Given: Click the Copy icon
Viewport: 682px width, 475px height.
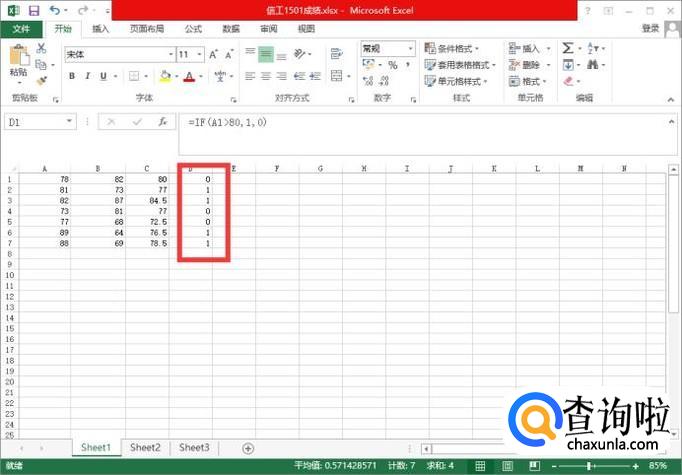Looking at the screenshot, I should pyautogui.click(x=41, y=65).
